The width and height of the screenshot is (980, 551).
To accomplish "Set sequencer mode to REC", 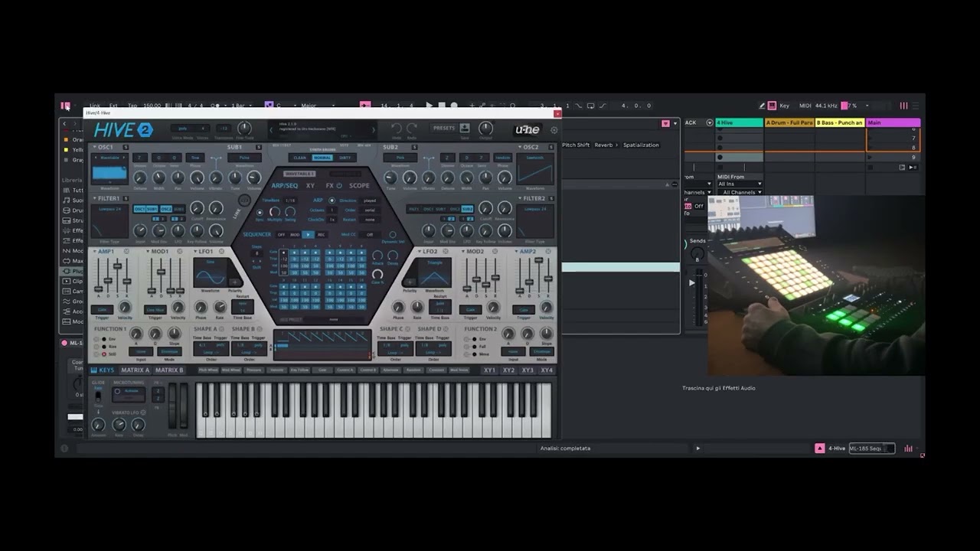I will pos(321,235).
